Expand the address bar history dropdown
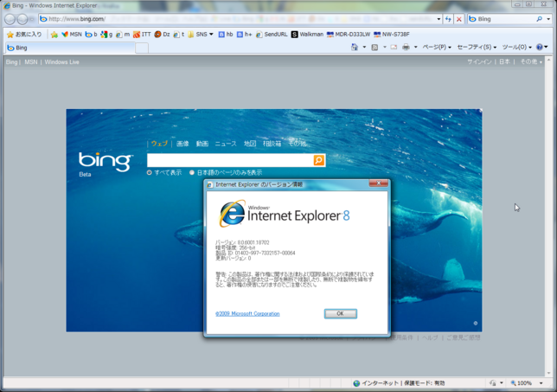This screenshot has width=557, height=392. point(439,19)
